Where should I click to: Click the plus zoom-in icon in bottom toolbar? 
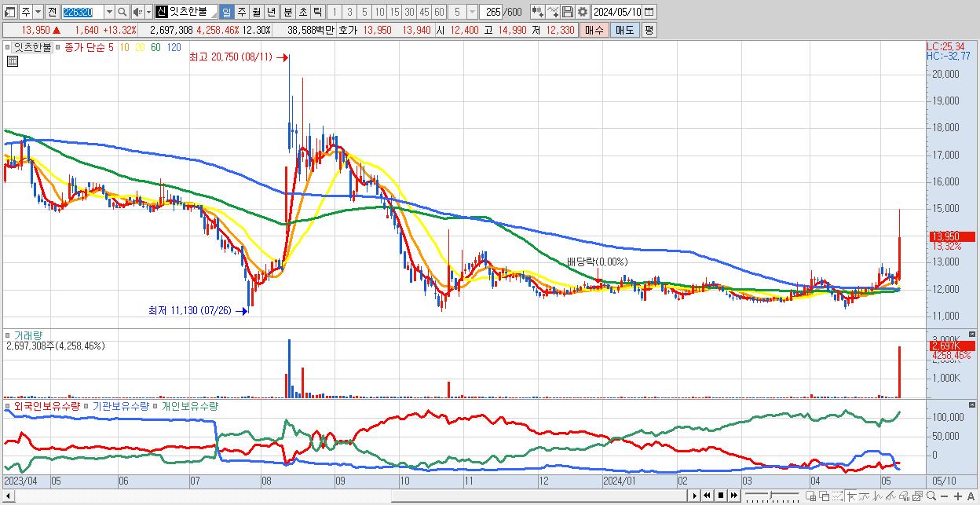point(958,496)
